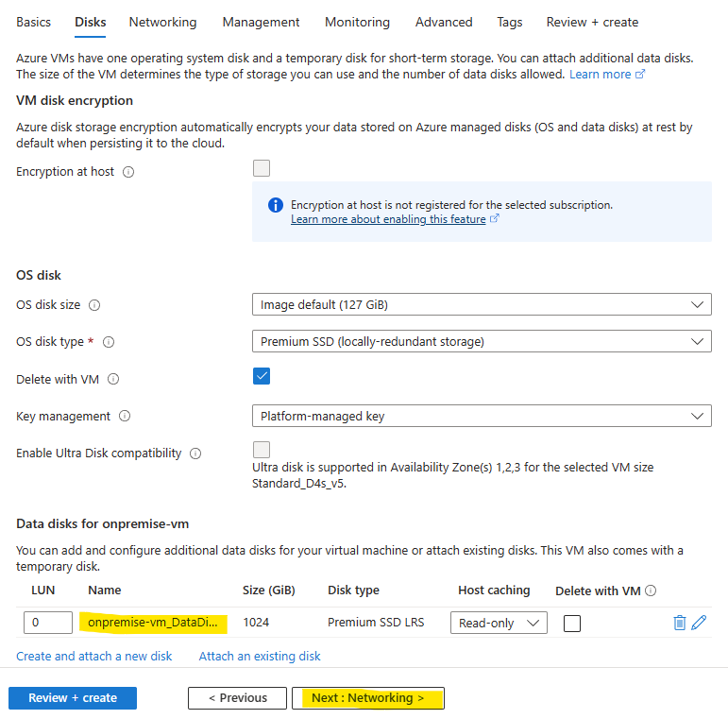Click Attach an existing disk link
This screenshot has width=728, height=719.
[x=260, y=656]
